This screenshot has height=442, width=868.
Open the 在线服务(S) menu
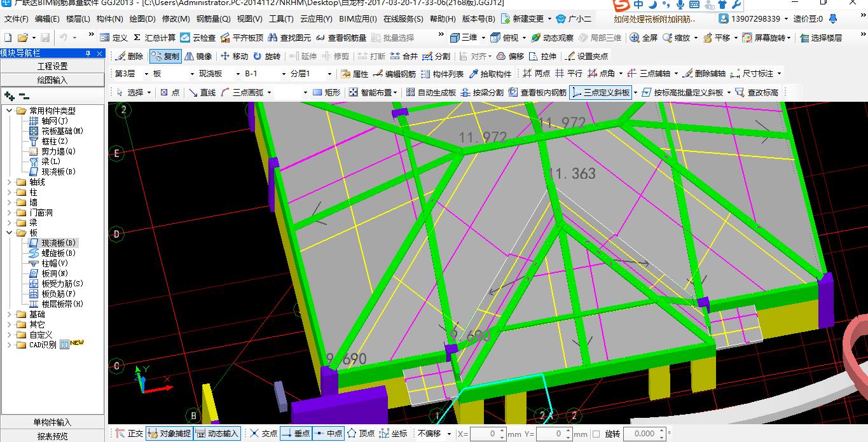pos(403,19)
